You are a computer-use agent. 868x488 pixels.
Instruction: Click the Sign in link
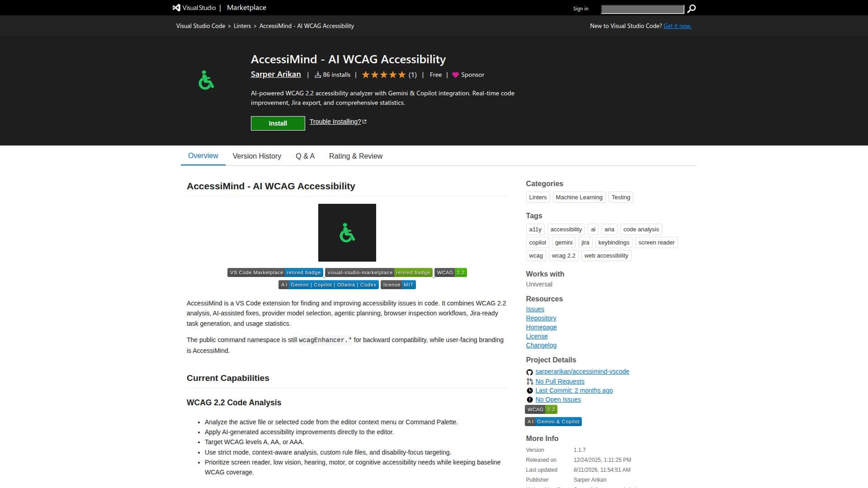[581, 9]
